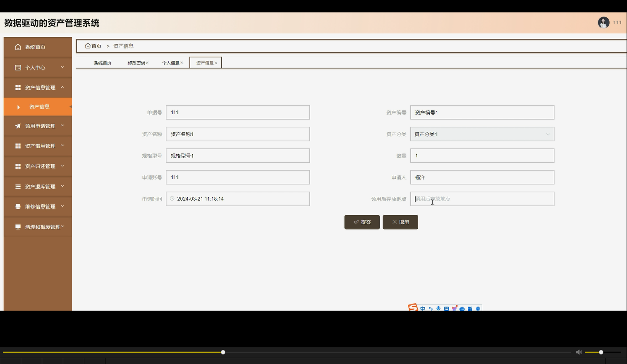Click the grid icon of 资产借用管理
The height and width of the screenshot is (364, 627).
coord(18,146)
